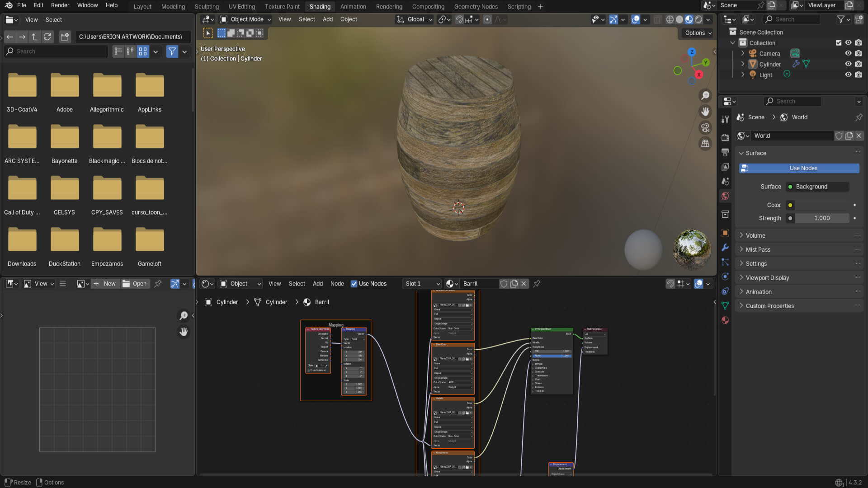Switch to orthographic grid view icon
868x488 pixels.
coord(705,144)
